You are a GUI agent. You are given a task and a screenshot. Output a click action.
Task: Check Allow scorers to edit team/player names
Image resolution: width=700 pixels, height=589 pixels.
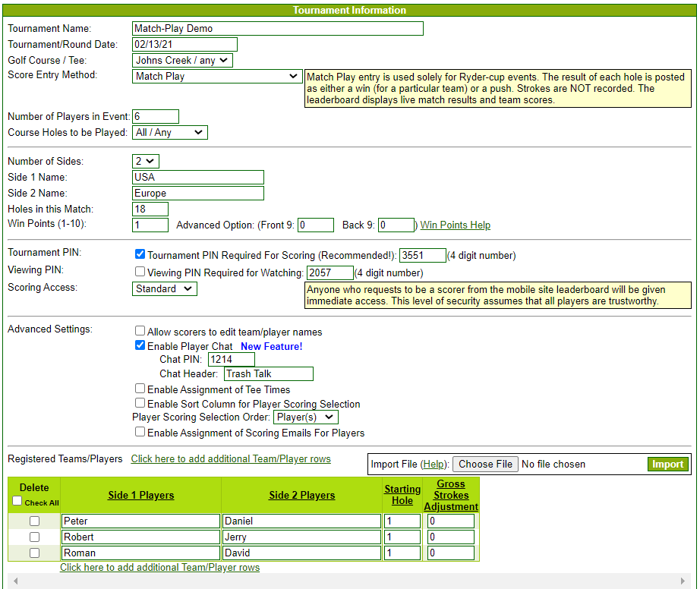[140, 331]
